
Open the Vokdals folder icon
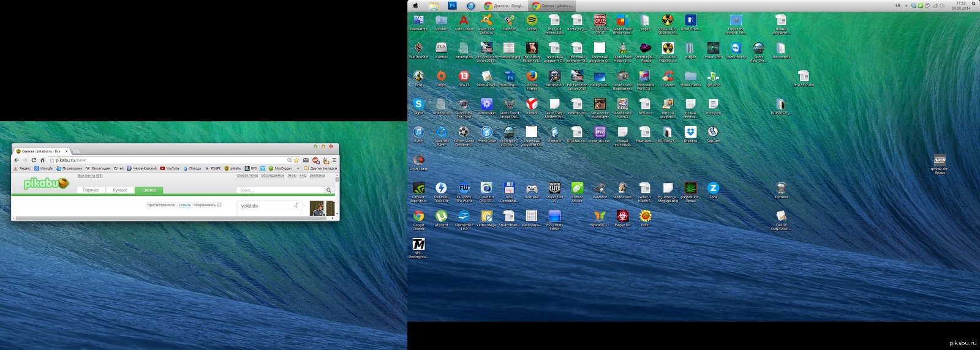tap(441, 22)
